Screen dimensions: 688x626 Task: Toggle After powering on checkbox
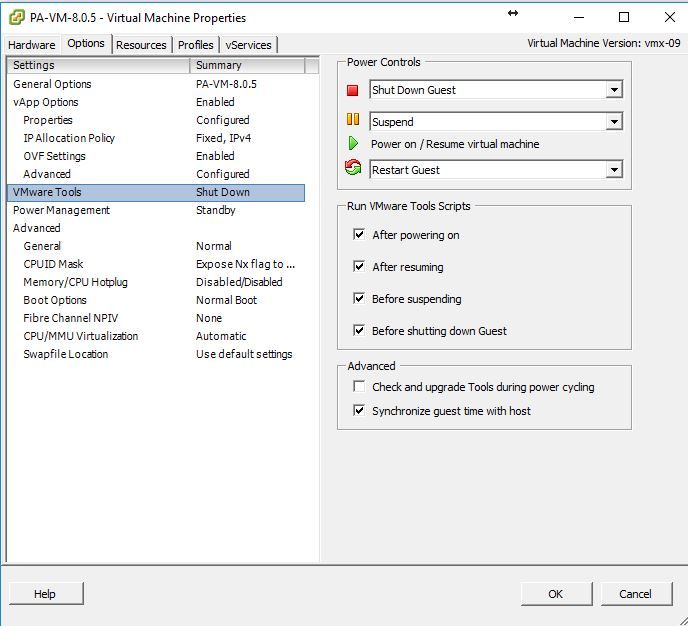[359, 234]
